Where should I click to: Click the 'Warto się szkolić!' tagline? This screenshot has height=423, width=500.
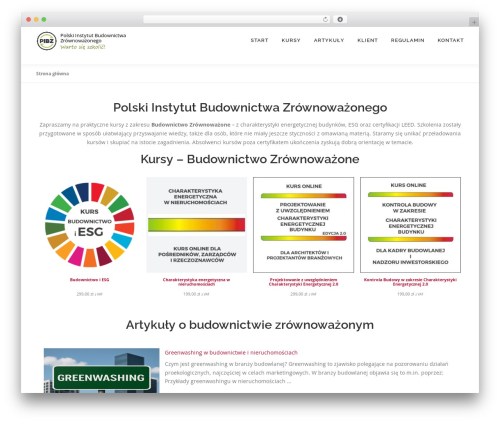(83, 47)
